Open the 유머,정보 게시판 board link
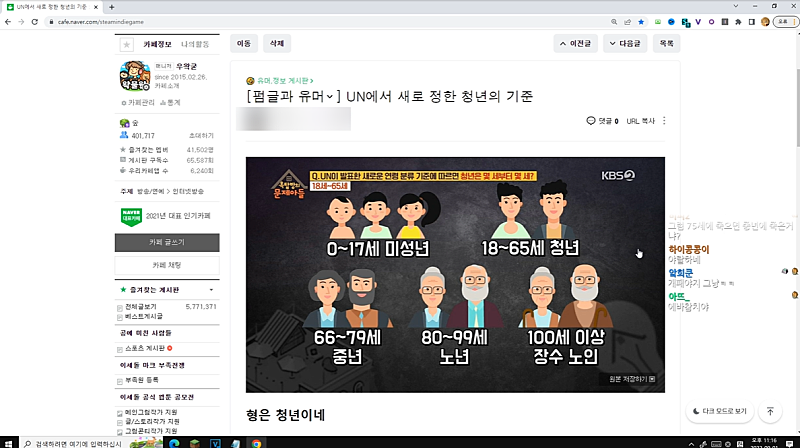The width and height of the screenshot is (800, 448). point(283,81)
